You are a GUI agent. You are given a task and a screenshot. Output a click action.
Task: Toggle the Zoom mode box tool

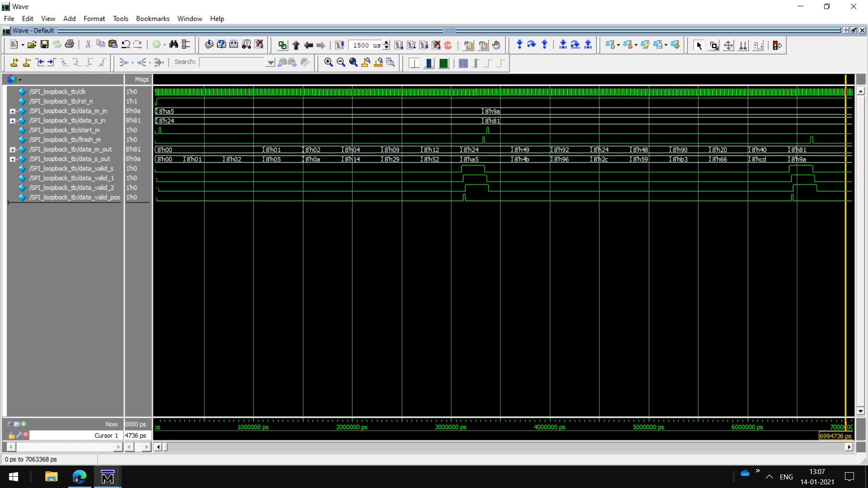714,46
